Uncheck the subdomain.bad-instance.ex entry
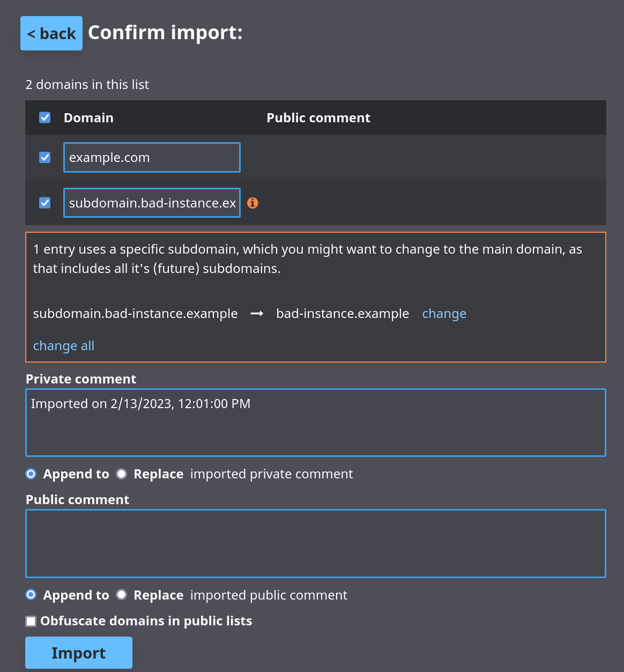 (44, 202)
